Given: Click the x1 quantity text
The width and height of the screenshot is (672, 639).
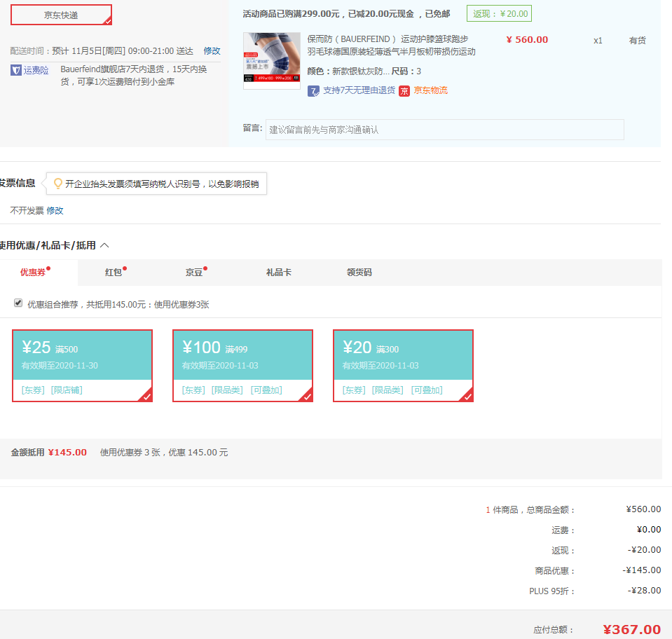Looking at the screenshot, I should click(x=598, y=41).
